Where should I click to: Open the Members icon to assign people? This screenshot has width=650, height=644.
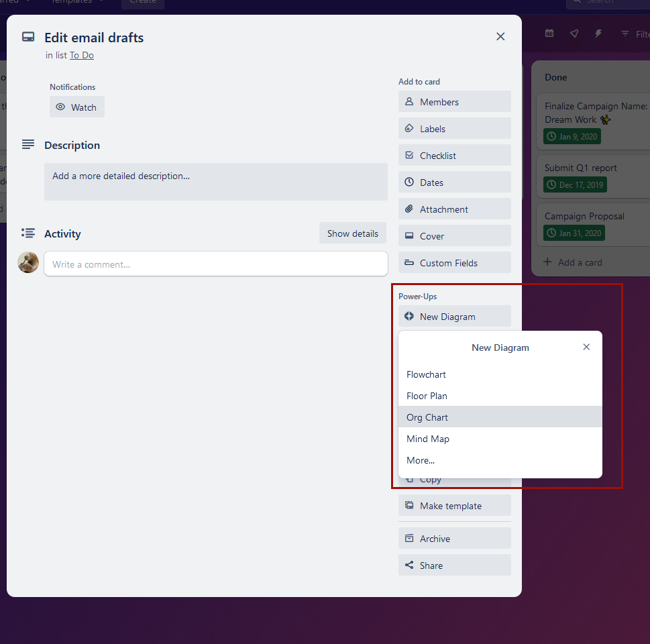[x=410, y=101]
